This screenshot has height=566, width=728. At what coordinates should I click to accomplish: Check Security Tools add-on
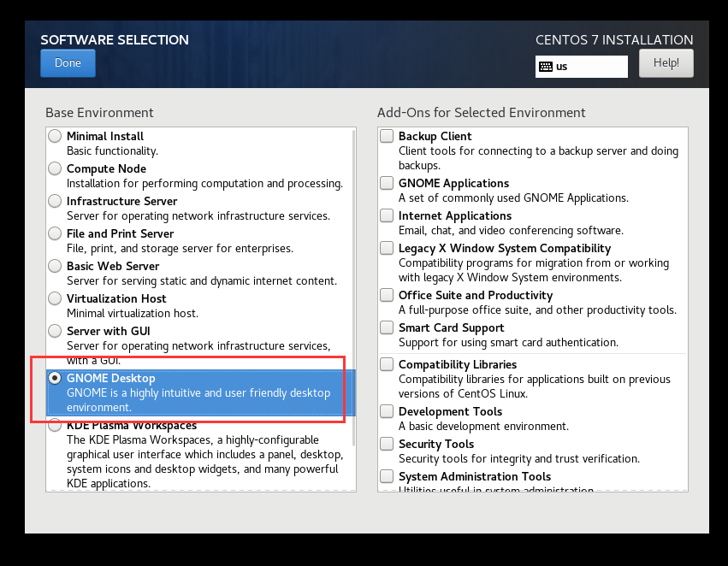(x=387, y=444)
